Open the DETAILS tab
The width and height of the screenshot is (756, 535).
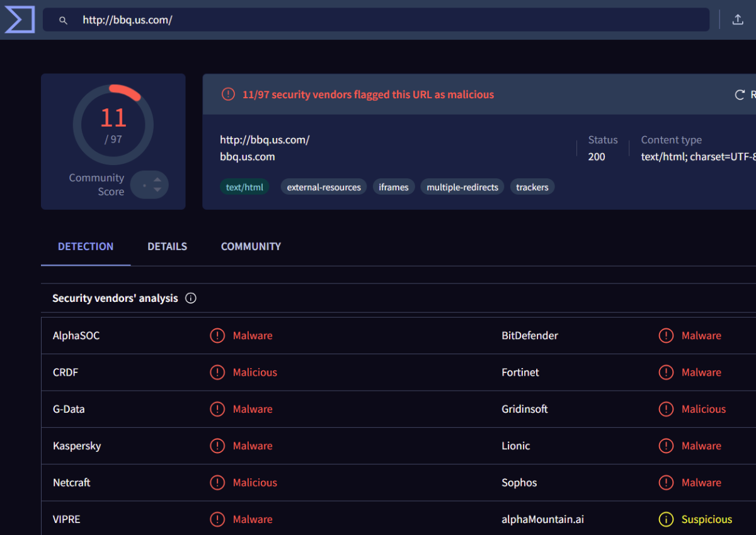pyautogui.click(x=167, y=246)
